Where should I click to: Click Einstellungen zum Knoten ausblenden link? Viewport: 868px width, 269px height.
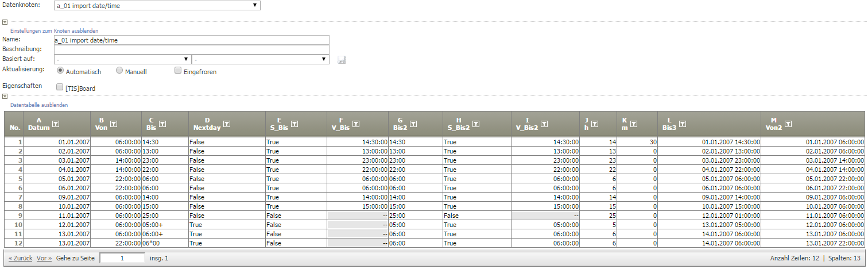pos(55,30)
